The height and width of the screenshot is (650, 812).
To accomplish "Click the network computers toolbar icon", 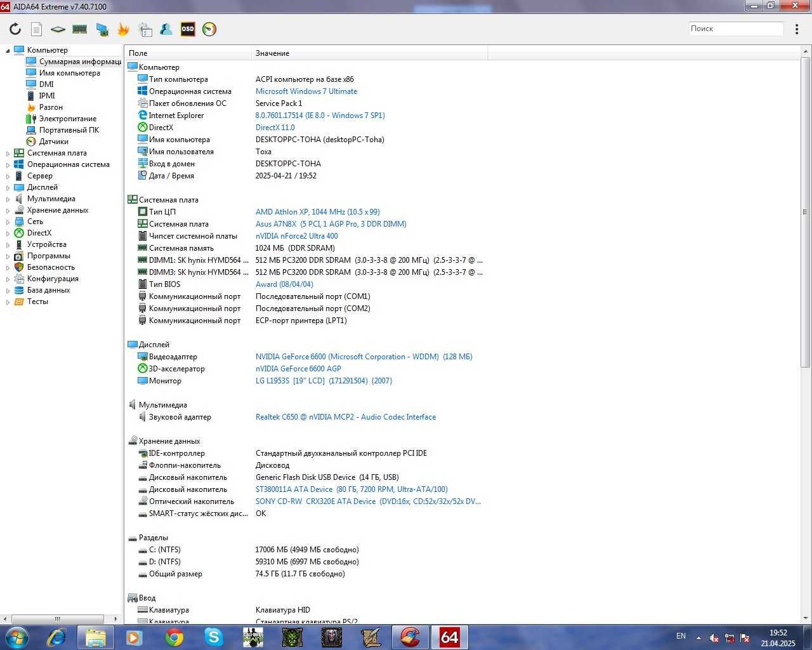I will (x=101, y=29).
